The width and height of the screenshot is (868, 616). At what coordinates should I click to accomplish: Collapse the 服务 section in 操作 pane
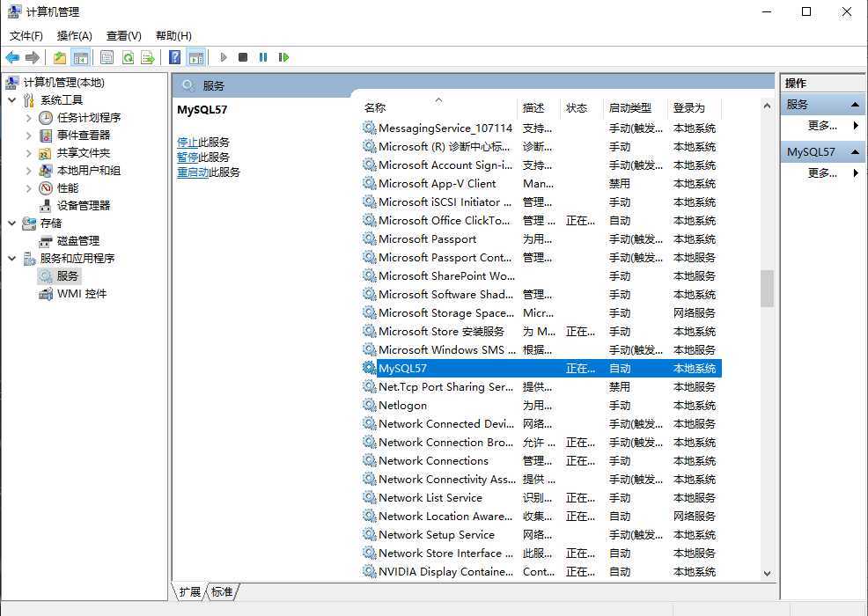coord(855,105)
